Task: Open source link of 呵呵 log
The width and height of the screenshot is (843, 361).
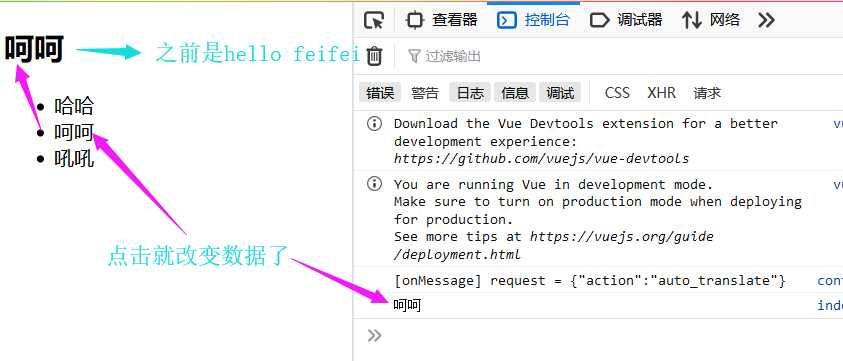Action: click(830, 306)
